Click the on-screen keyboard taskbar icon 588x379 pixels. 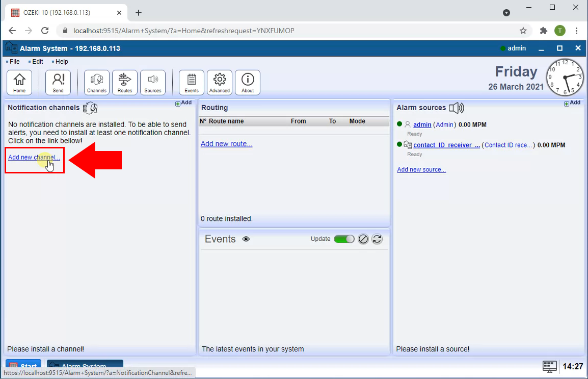(549, 367)
